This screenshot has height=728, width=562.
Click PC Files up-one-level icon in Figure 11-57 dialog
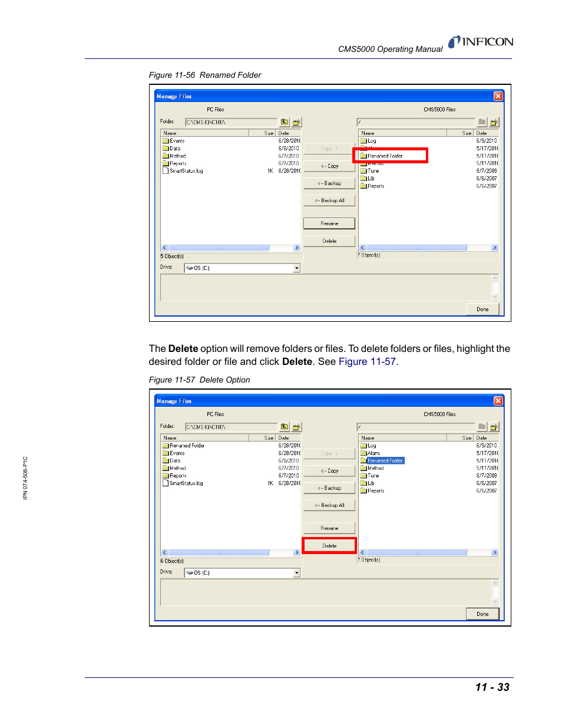click(285, 427)
